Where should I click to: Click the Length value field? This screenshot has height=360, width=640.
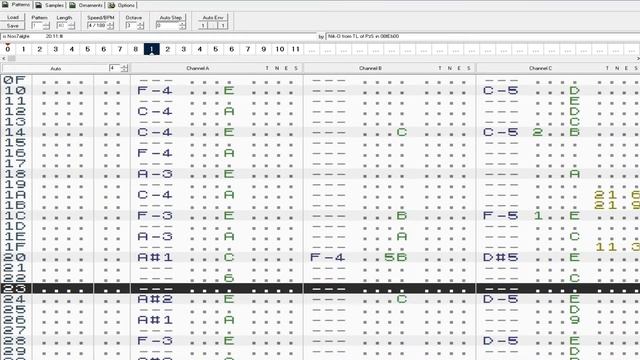[62, 26]
